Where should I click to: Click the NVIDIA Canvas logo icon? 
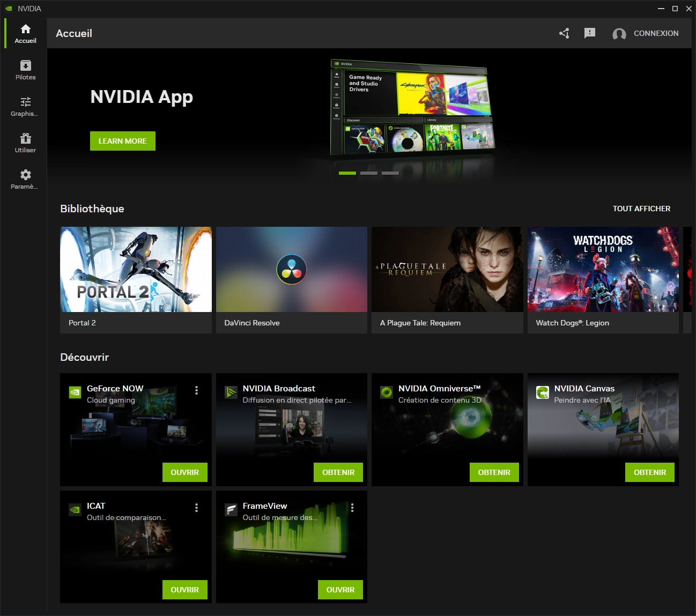pyautogui.click(x=542, y=392)
